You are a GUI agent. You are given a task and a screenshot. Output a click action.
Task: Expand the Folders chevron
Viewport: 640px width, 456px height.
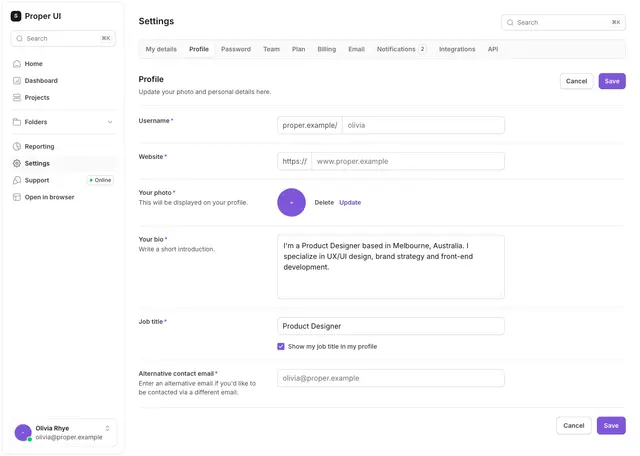pos(110,122)
